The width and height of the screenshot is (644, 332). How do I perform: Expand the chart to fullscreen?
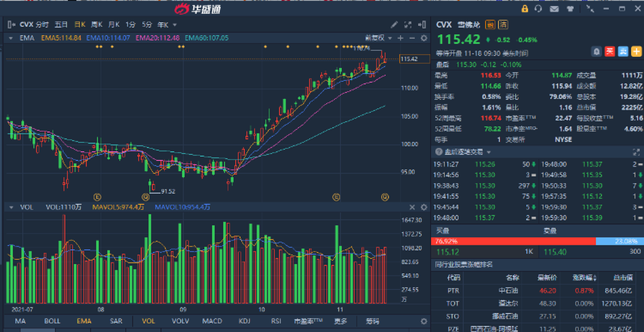[x=408, y=25]
